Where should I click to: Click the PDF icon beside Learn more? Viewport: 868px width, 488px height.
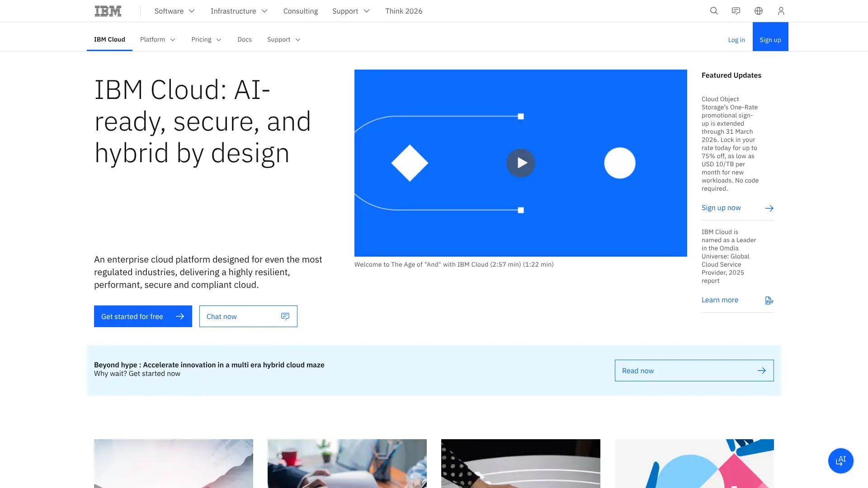point(769,300)
